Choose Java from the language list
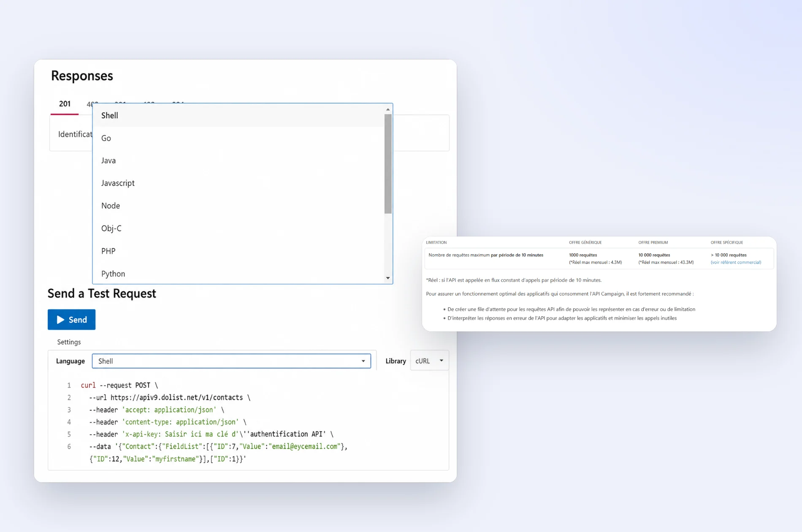This screenshot has width=802, height=532. [238, 160]
